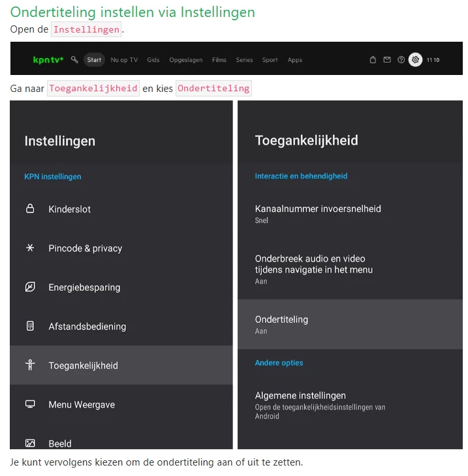Click the Menu Weergave monitor icon

point(30,405)
